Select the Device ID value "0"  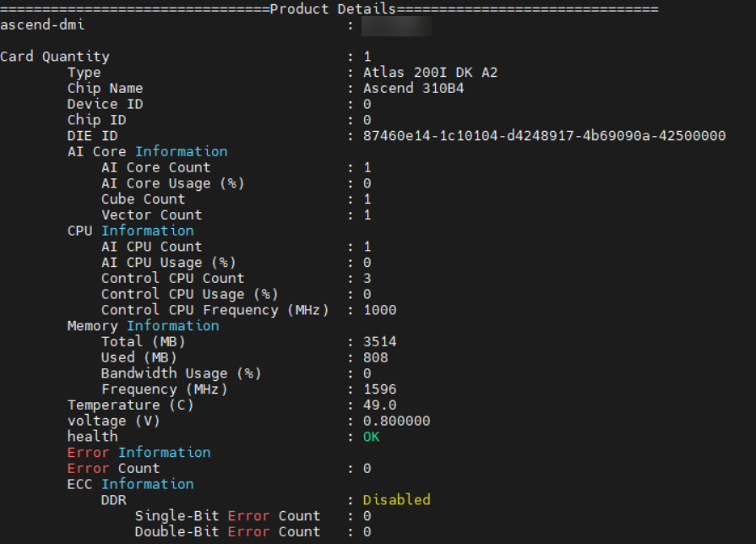[367, 104]
